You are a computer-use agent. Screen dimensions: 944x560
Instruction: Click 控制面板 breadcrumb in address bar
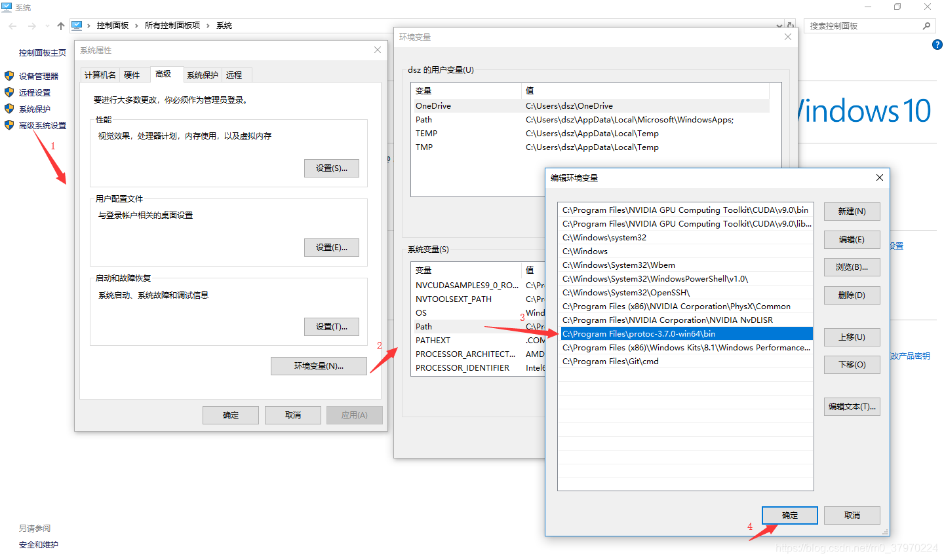(113, 26)
